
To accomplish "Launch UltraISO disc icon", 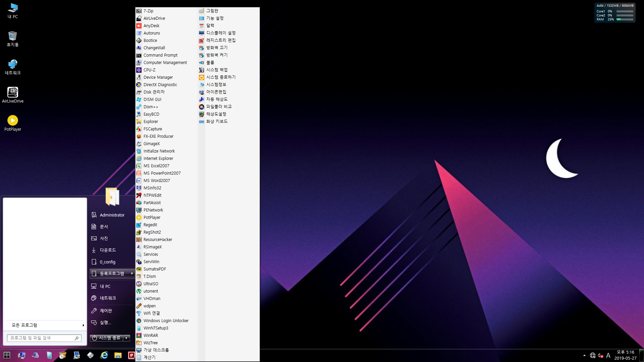I will [139, 284].
